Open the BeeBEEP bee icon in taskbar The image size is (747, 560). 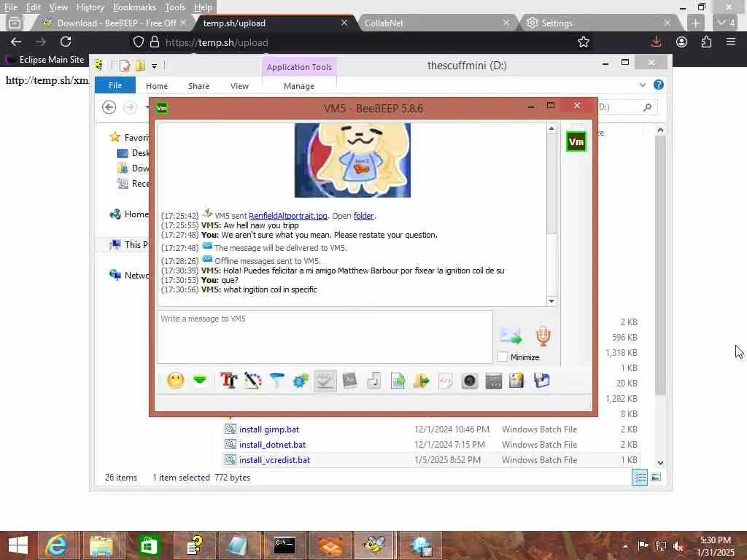click(374, 545)
